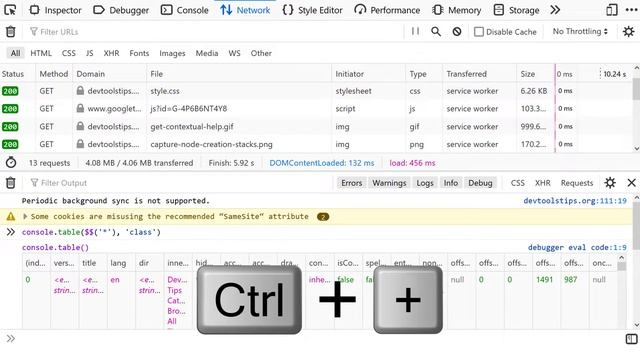Toggle the Info console filter
The width and height of the screenshot is (640, 360).
point(451,183)
